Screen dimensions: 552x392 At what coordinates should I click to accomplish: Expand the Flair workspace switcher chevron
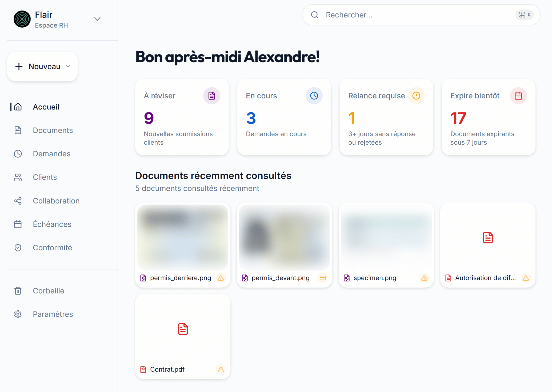(x=97, y=19)
